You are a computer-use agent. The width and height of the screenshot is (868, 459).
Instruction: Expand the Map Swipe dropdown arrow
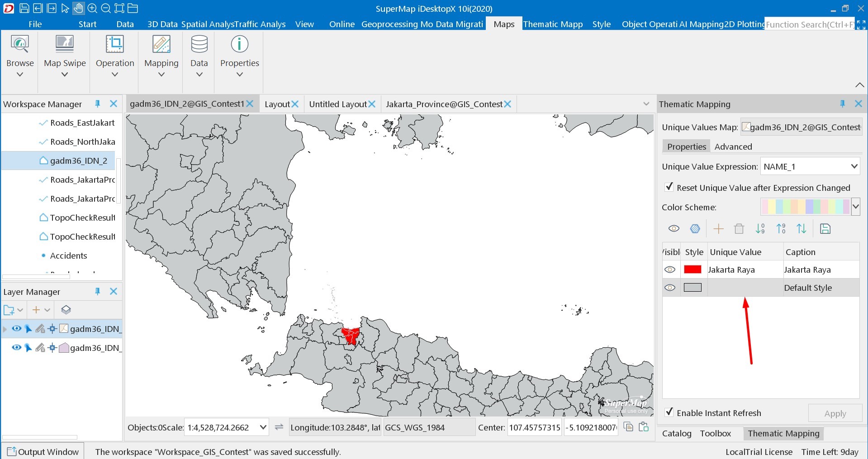pos(65,75)
